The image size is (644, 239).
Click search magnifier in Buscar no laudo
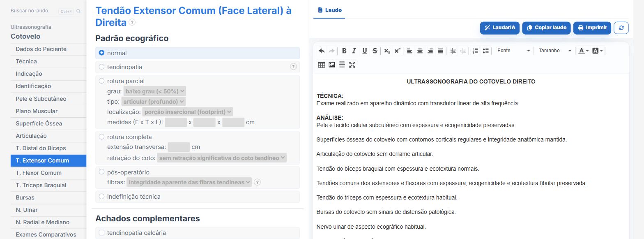pos(78,11)
